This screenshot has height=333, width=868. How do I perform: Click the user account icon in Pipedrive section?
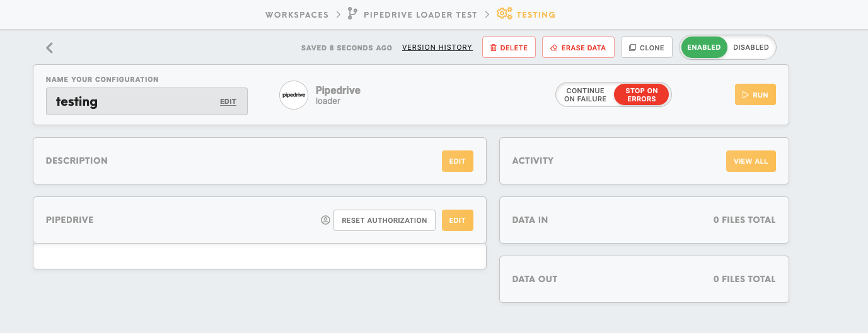point(325,220)
